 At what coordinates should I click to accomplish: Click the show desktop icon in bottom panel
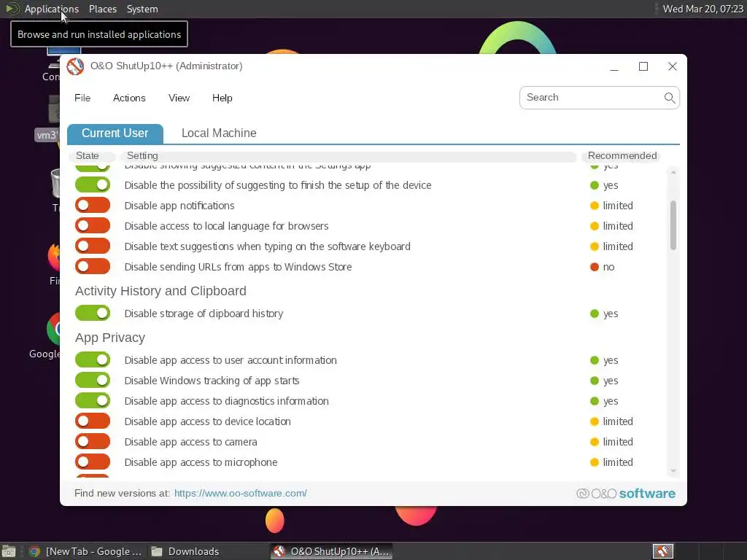click(x=9, y=551)
